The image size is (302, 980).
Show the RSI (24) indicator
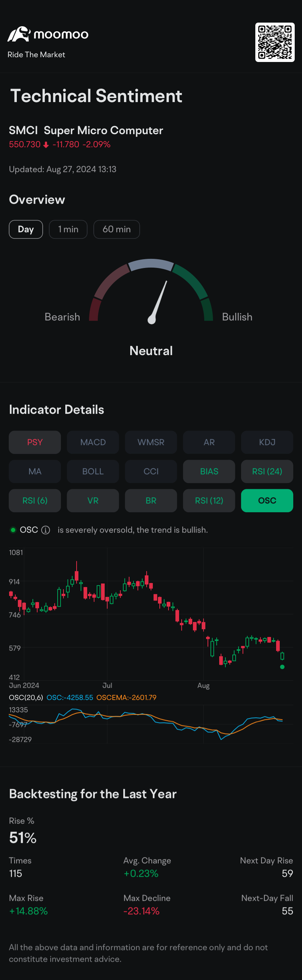click(x=267, y=471)
